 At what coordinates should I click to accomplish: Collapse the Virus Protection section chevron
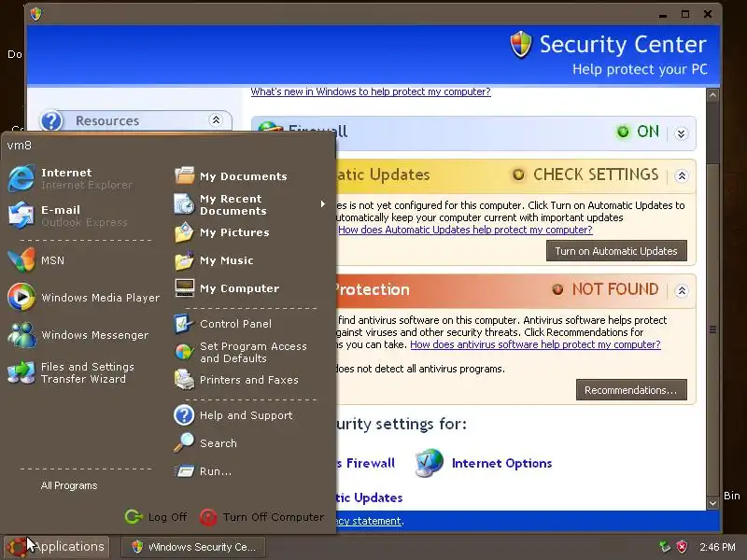682,291
